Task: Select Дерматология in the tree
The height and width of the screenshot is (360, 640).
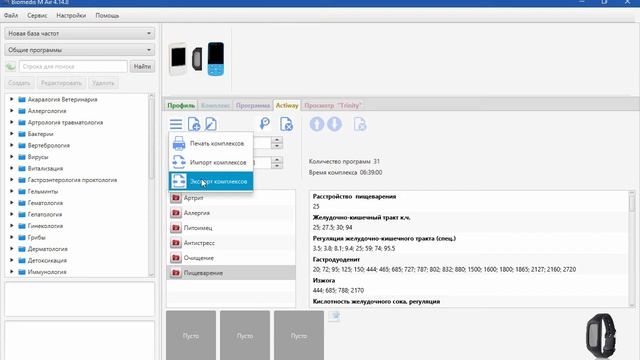Action: [x=47, y=249]
